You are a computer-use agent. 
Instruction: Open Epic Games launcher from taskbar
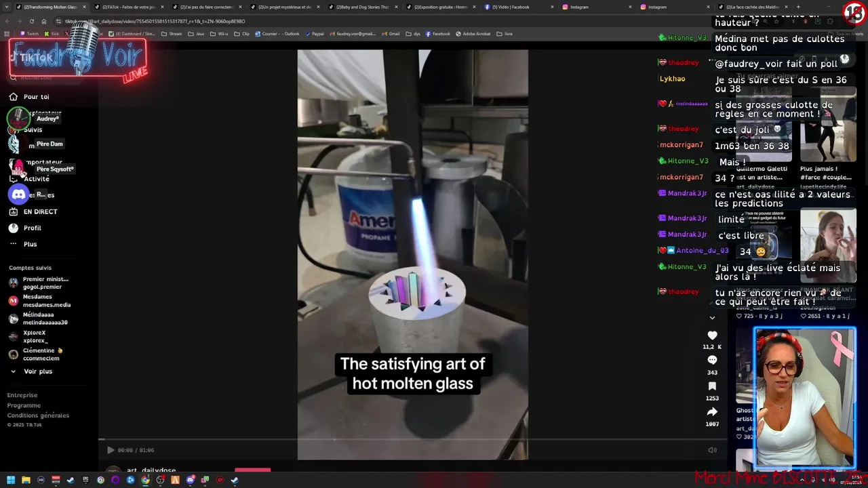point(85,480)
